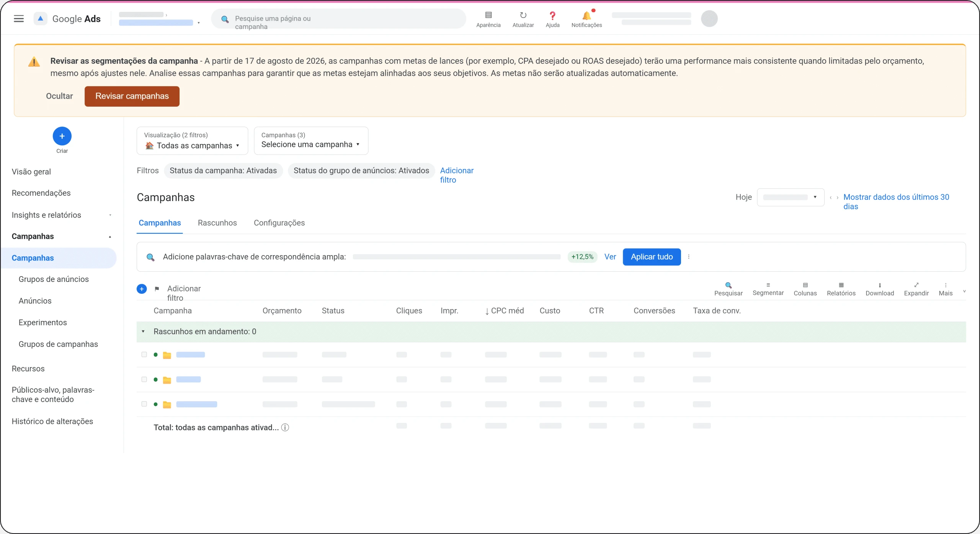The height and width of the screenshot is (534, 980).
Task: Tick the second campaign row checkbox
Action: tap(144, 379)
